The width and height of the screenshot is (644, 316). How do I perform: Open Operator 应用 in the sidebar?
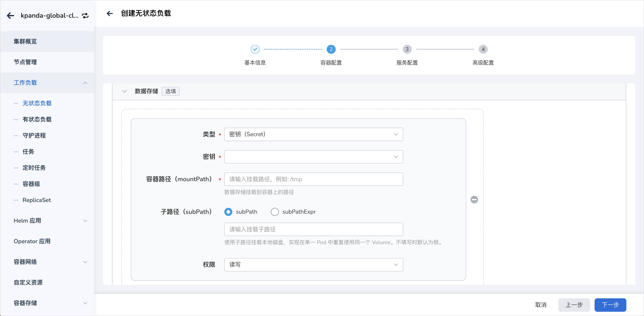point(47,241)
